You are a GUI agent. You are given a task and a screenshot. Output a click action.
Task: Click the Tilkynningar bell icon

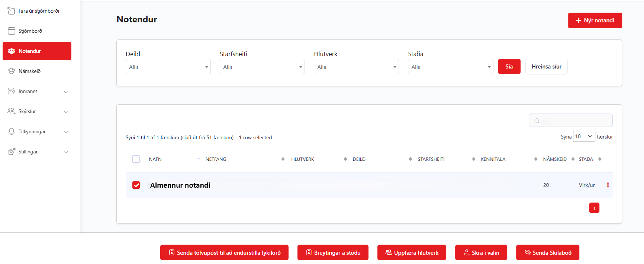pos(12,131)
